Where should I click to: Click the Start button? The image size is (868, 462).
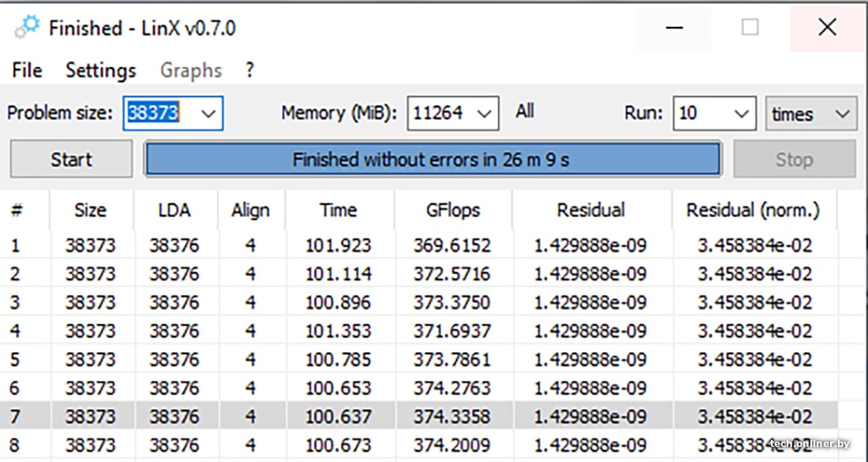pyautogui.click(x=71, y=159)
